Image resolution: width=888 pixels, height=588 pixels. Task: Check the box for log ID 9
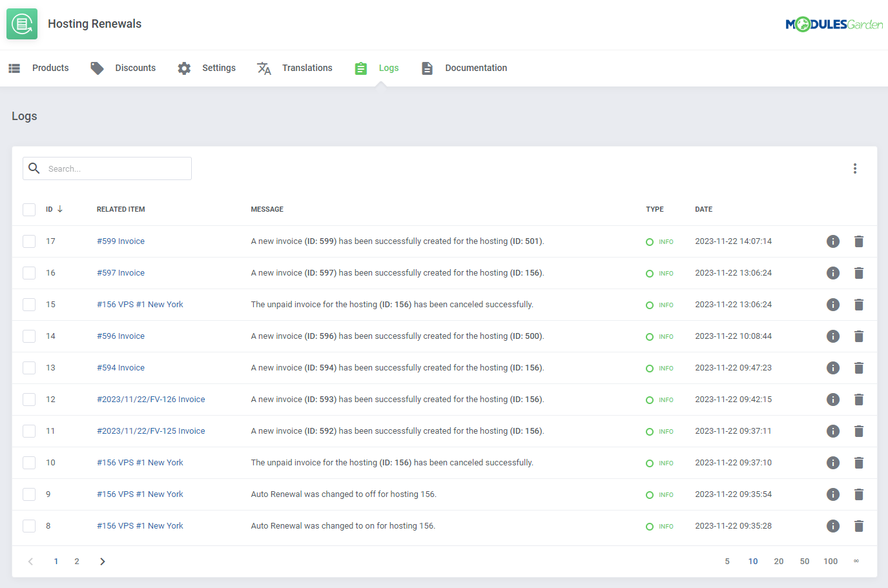click(29, 494)
